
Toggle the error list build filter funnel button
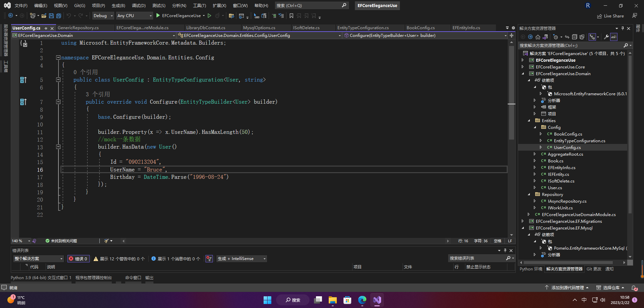coord(209,259)
